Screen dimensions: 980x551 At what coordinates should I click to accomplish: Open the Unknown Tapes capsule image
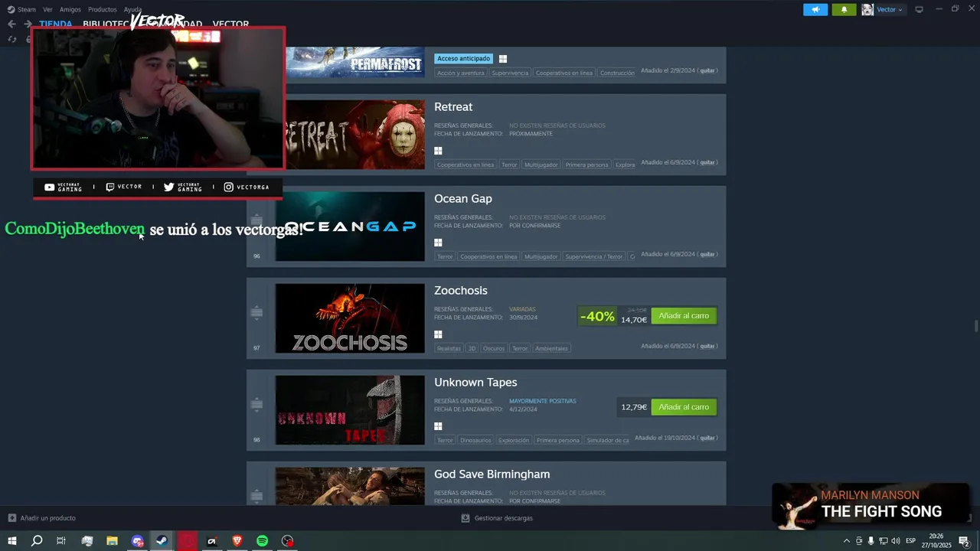point(350,410)
